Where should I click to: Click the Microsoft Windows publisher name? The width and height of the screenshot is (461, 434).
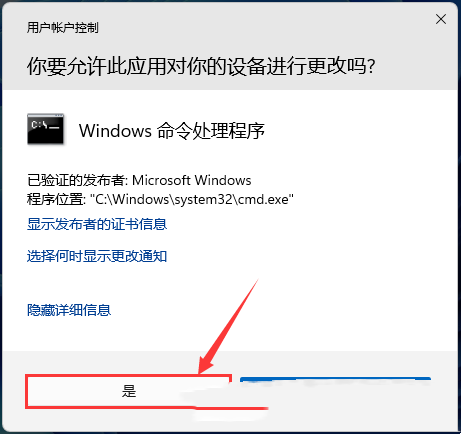pyautogui.click(x=192, y=180)
